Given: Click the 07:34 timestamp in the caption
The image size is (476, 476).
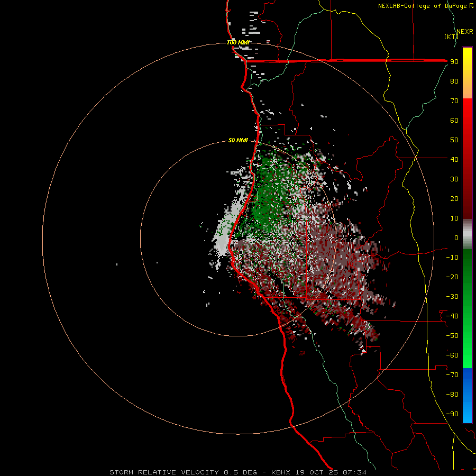Looking at the screenshot, I should [354, 472].
